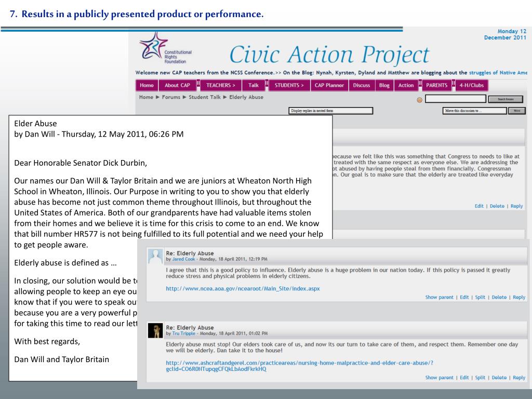Screen dimensions: 532x399
Task: Click the Monday 12 December 2011 date
Action: 505,34
